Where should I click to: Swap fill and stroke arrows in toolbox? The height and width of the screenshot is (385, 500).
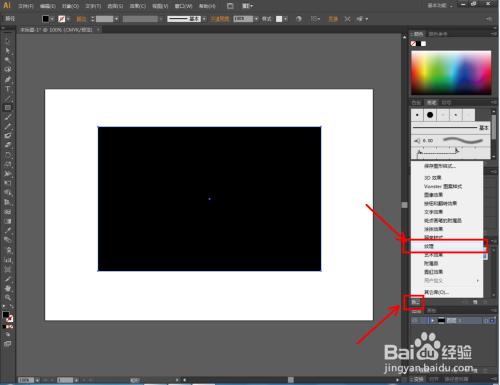point(12,306)
